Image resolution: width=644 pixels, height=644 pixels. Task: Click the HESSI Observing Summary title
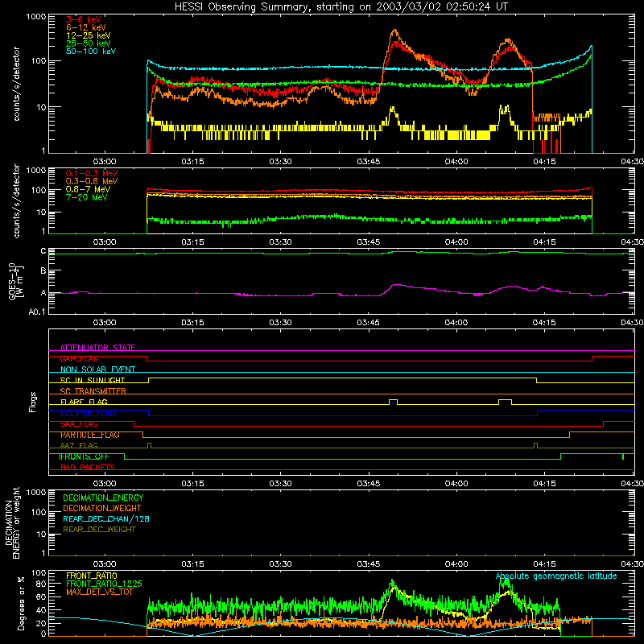[341, 6]
